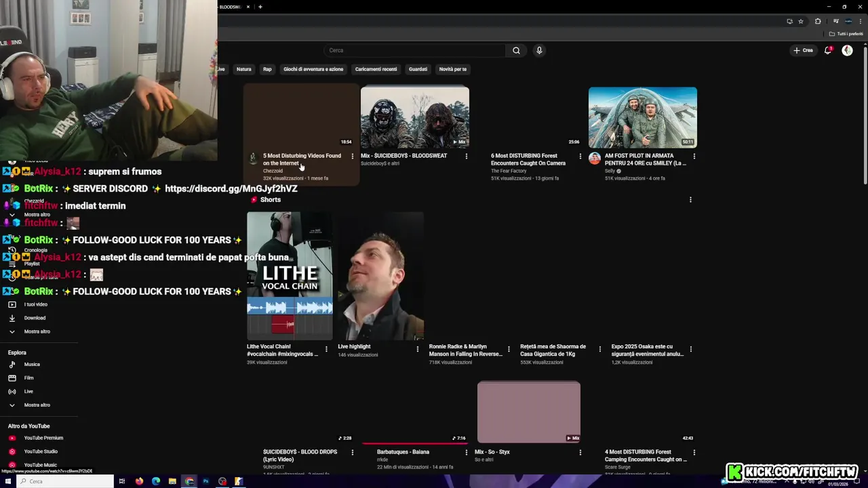Image resolution: width=868 pixels, height=488 pixels.
Task: Click the install app icon in the address bar
Action: point(789,21)
